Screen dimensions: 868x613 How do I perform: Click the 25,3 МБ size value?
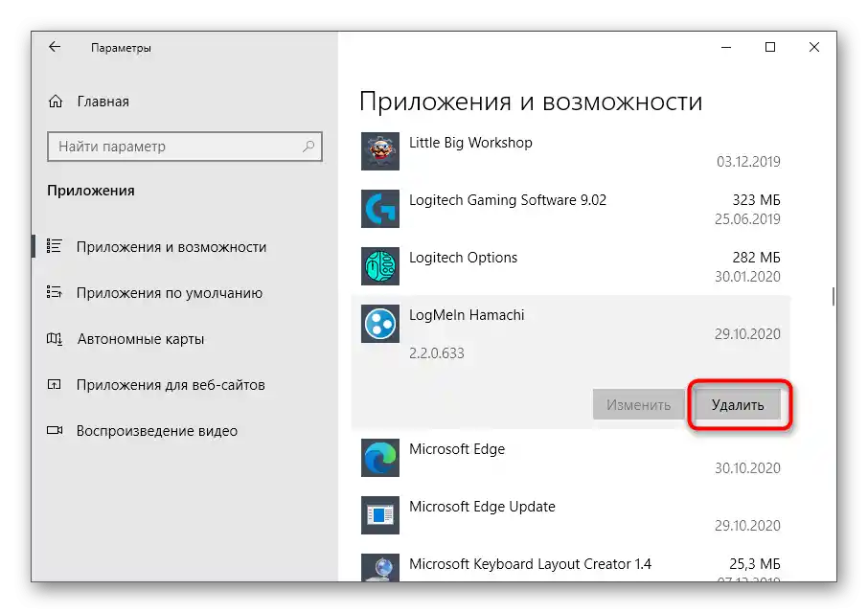(x=755, y=564)
